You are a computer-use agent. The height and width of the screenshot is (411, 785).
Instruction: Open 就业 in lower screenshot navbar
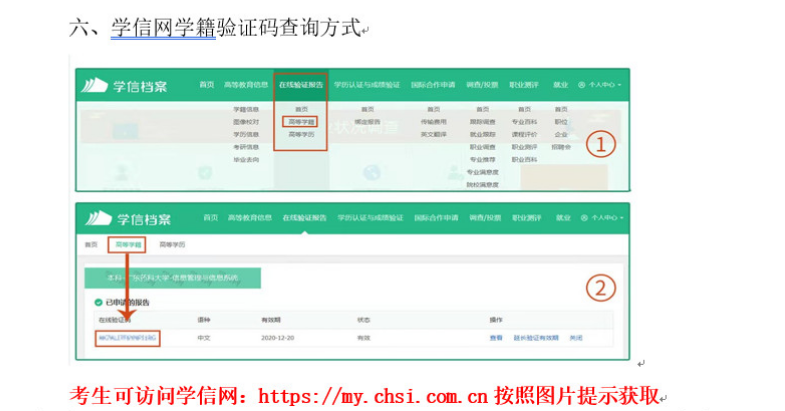pyautogui.click(x=563, y=218)
